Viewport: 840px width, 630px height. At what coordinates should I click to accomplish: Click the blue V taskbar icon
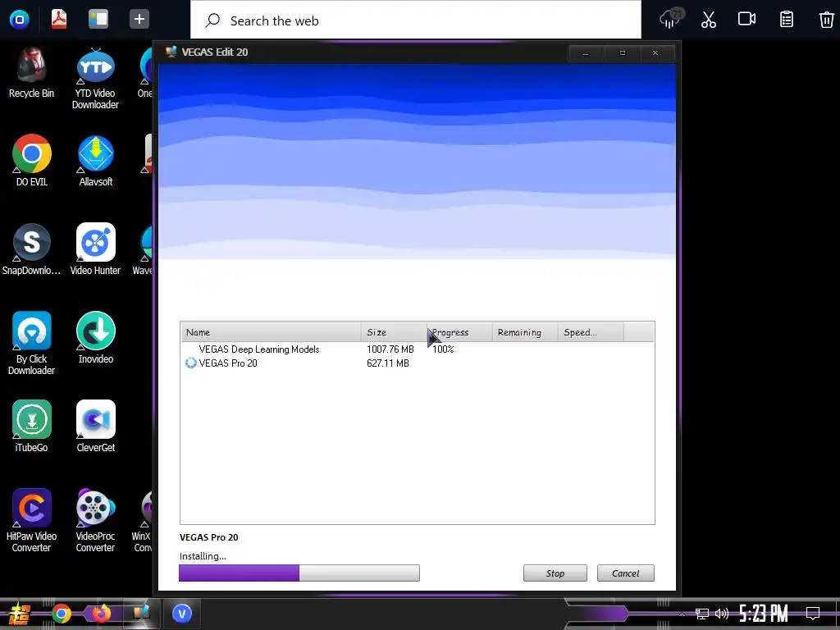(182, 614)
